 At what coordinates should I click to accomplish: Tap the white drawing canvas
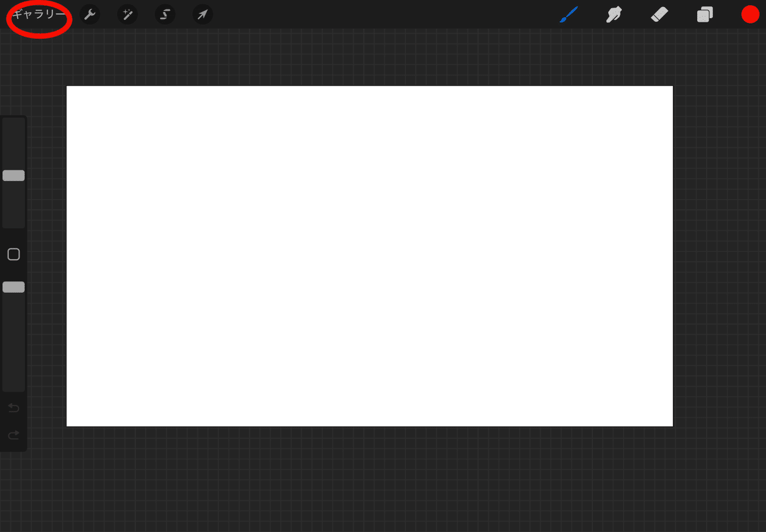(370, 256)
